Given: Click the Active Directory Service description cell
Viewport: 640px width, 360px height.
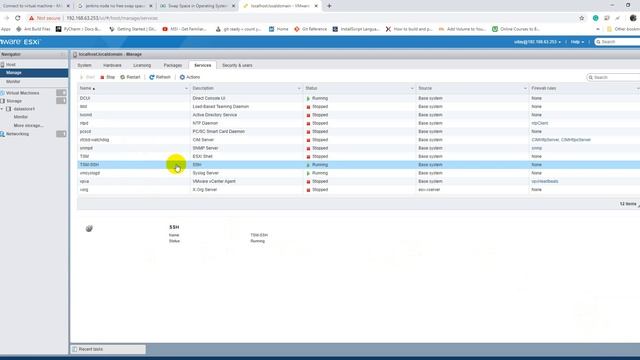Looking at the screenshot, I should (215, 115).
